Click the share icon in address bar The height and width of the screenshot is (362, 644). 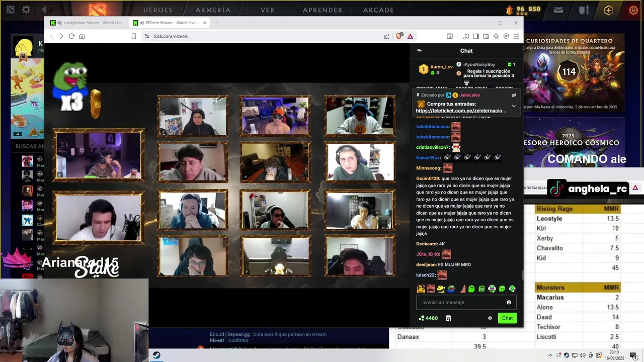point(386,36)
